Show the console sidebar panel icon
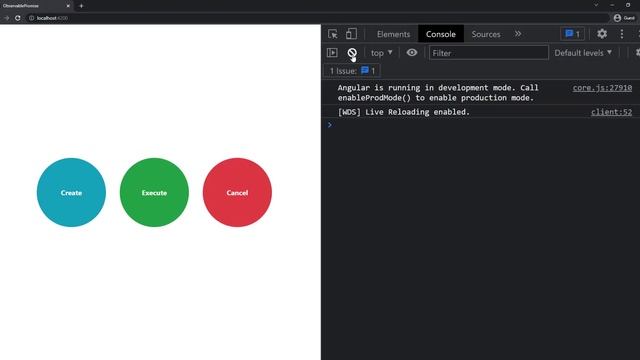The height and width of the screenshot is (360, 640). pos(332,53)
